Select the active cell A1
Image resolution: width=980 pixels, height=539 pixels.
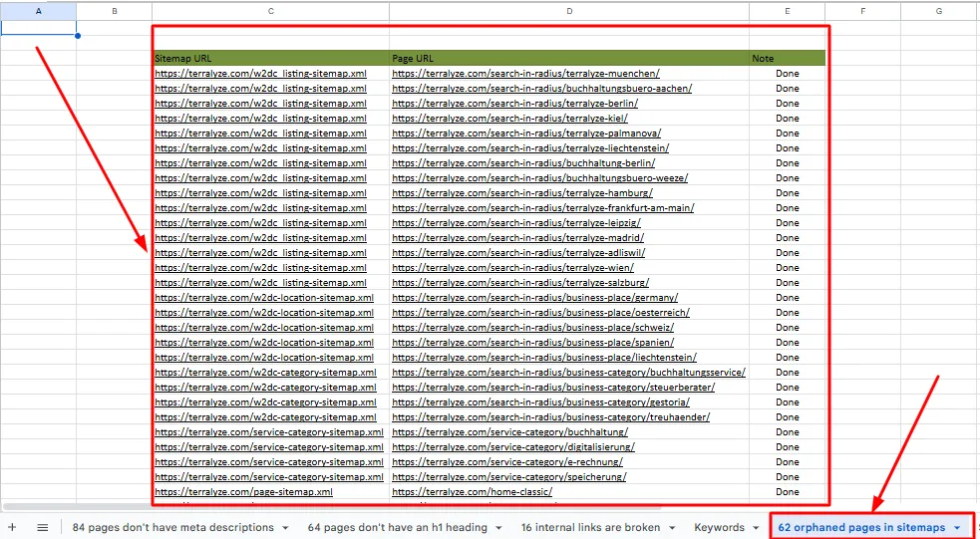[x=38, y=28]
